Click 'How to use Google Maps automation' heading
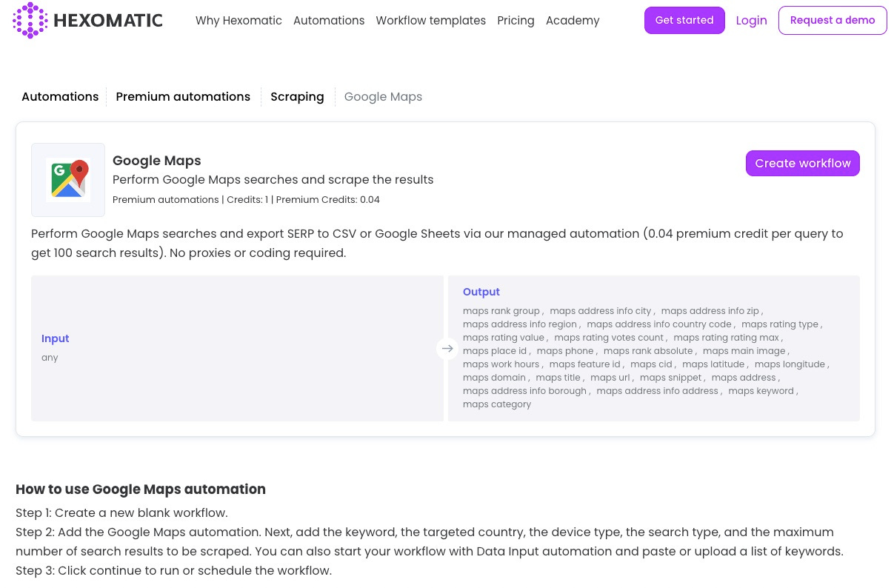The image size is (894, 588). [x=141, y=490]
